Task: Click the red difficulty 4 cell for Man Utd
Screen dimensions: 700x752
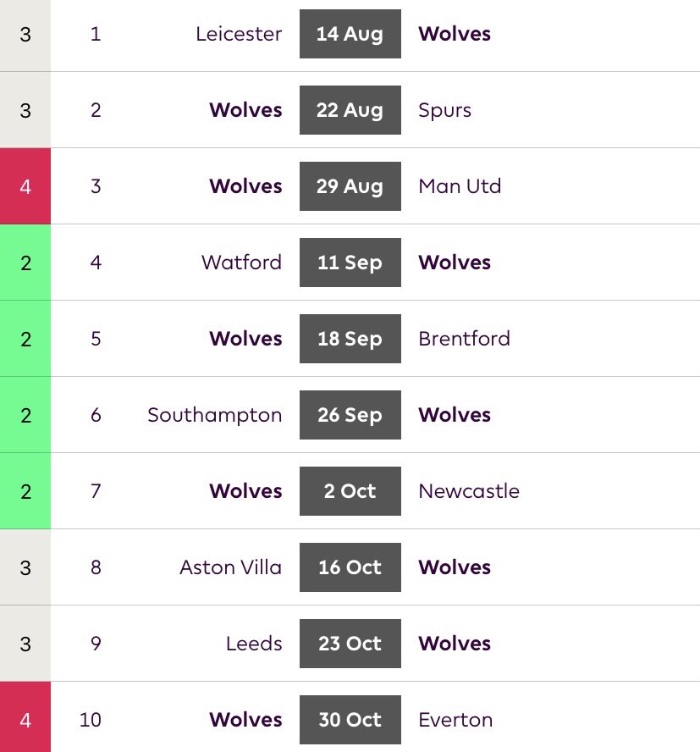Action: coord(25,186)
